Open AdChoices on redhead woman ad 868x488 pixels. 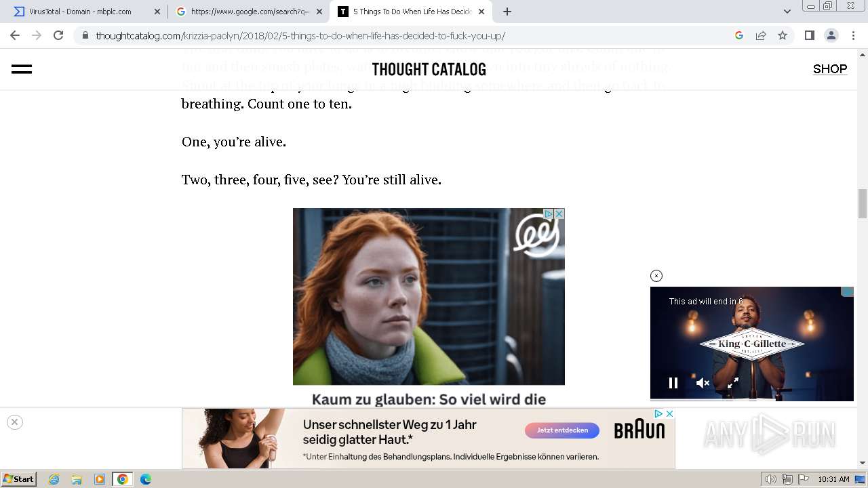click(549, 213)
